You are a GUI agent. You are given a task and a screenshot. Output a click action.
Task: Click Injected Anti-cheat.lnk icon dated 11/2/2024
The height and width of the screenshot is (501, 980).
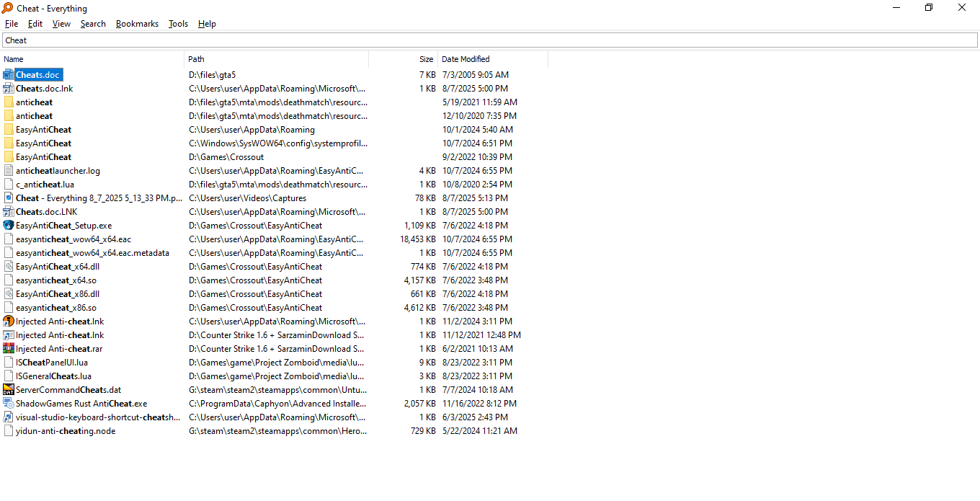(9, 322)
